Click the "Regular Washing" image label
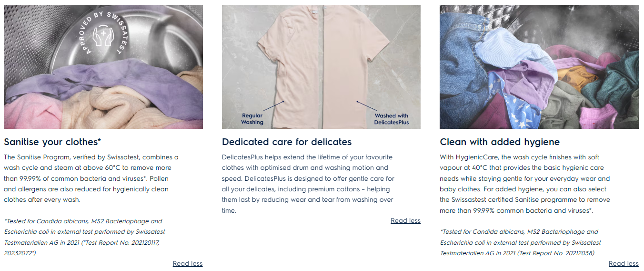This screenshot has height=271, width=644. pyautogui.click(x=252, y=119)
